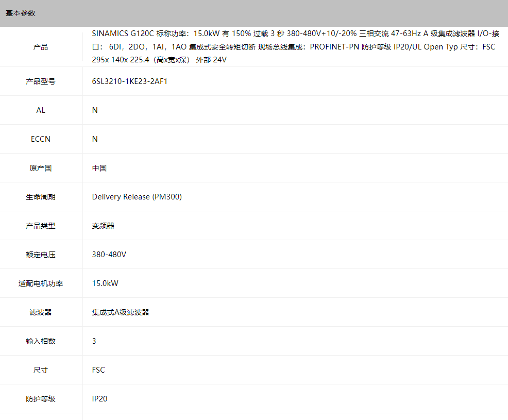
Task: Select the 输入相数 label
Action: 41,341
